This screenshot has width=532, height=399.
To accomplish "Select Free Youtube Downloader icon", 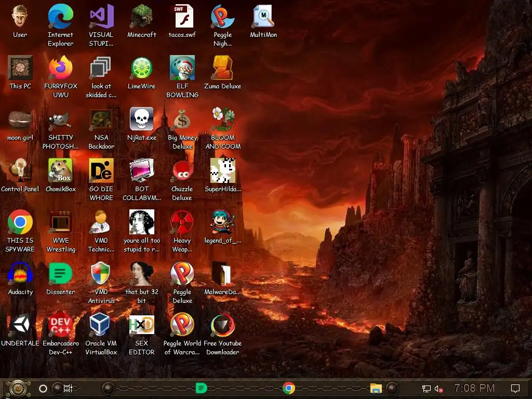I will (223, 325).
